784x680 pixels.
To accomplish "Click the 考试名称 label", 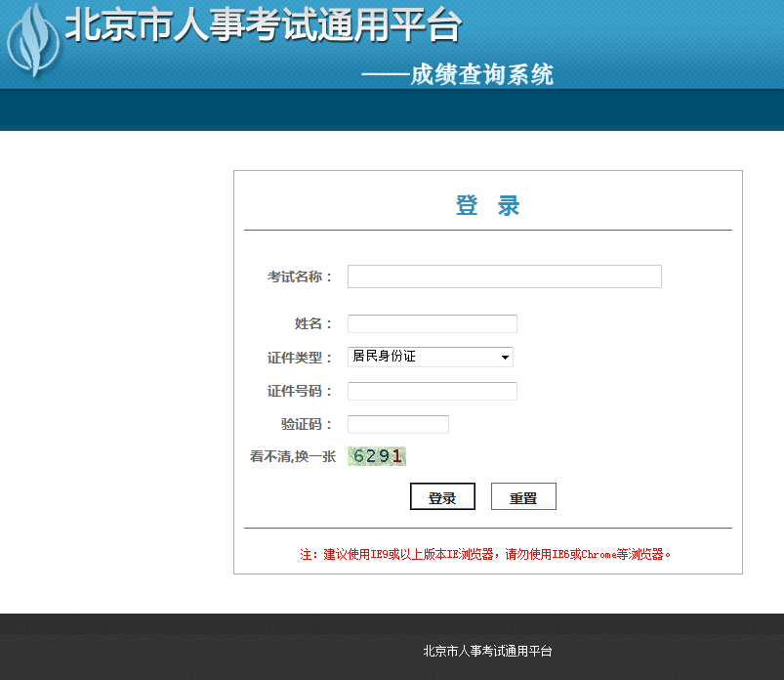I will point(300,276).
